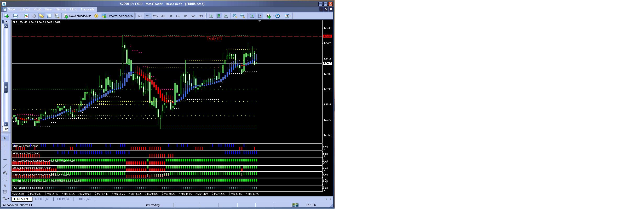Click the side panel scrollbar thumb
644x217 pixels.
point(5,87)
